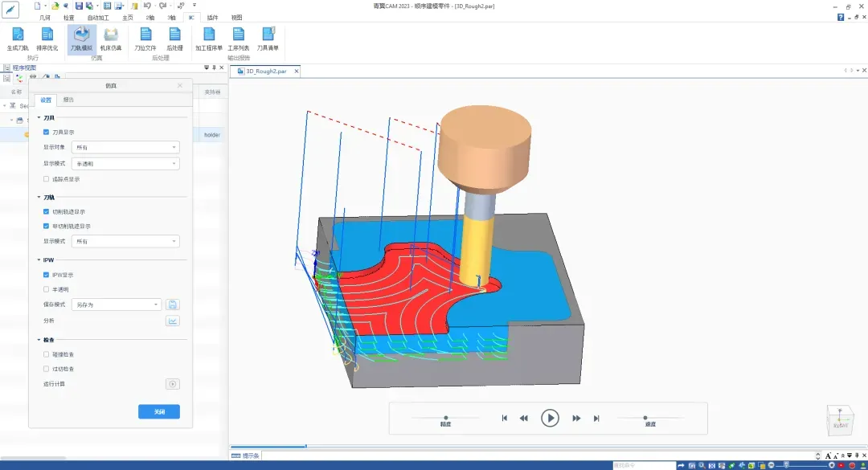Click the open folder icon in quick access toolbar
This screenshot has height=470, width=868.
pos(55,6)
